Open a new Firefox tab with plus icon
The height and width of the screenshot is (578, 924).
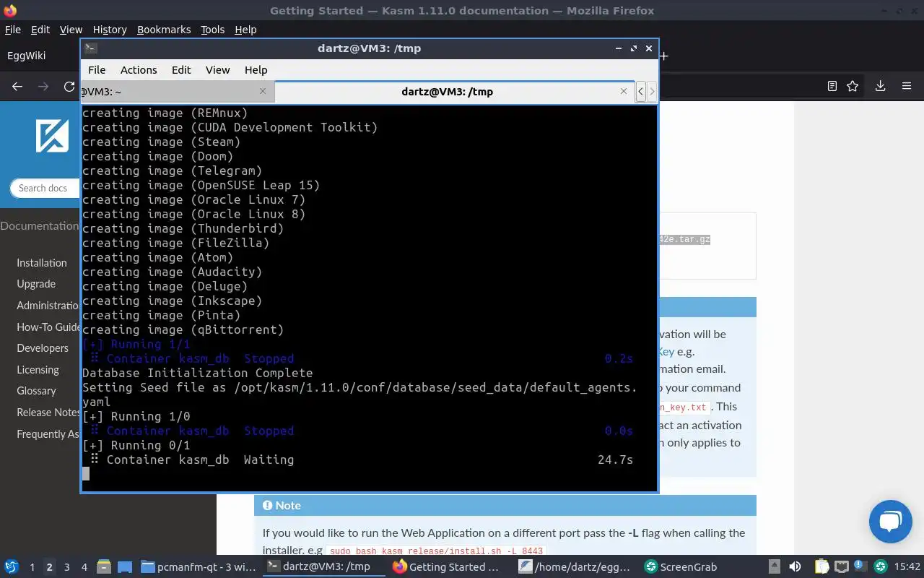663,56
